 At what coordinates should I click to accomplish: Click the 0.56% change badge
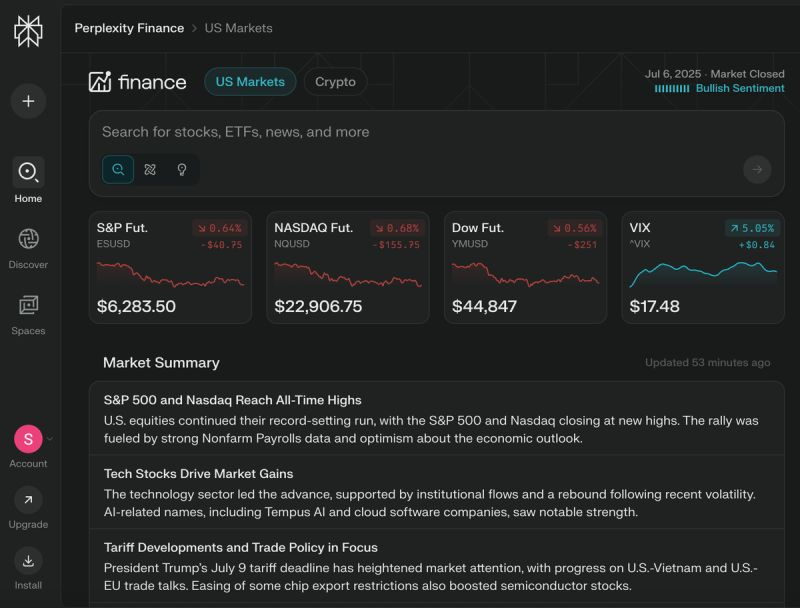tap(575, 228)
